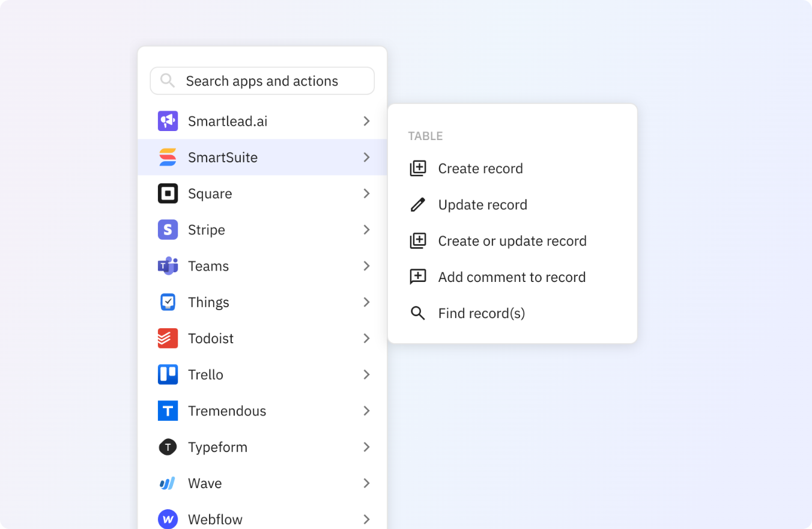Click the magnifier icon in search box
Viewport: 812px width, 529px height.
[168, 81]
